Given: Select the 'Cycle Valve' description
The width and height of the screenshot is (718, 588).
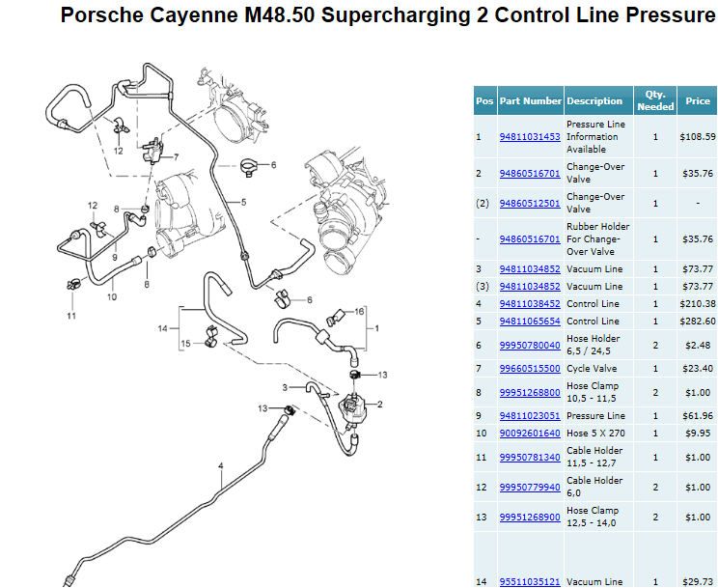Looking at the screenshot, I should pos(592,369).
